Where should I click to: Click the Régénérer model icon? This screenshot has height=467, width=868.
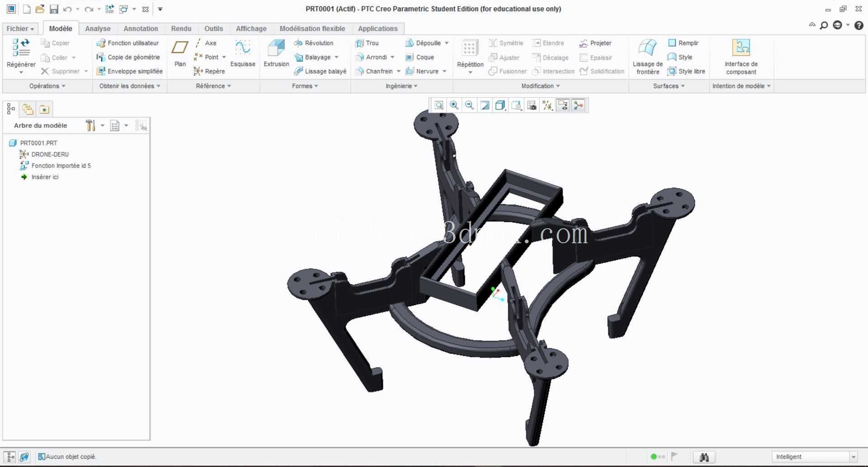point(21,47)
